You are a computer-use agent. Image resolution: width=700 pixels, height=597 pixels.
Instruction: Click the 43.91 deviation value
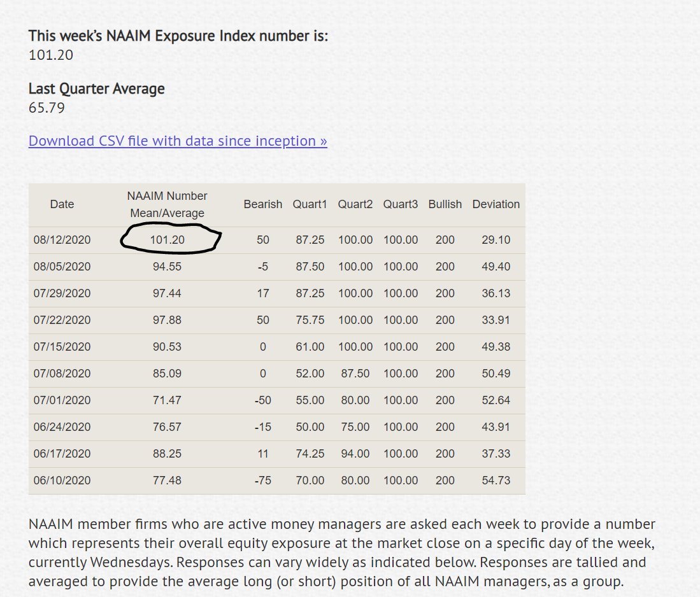click(496, 428)
